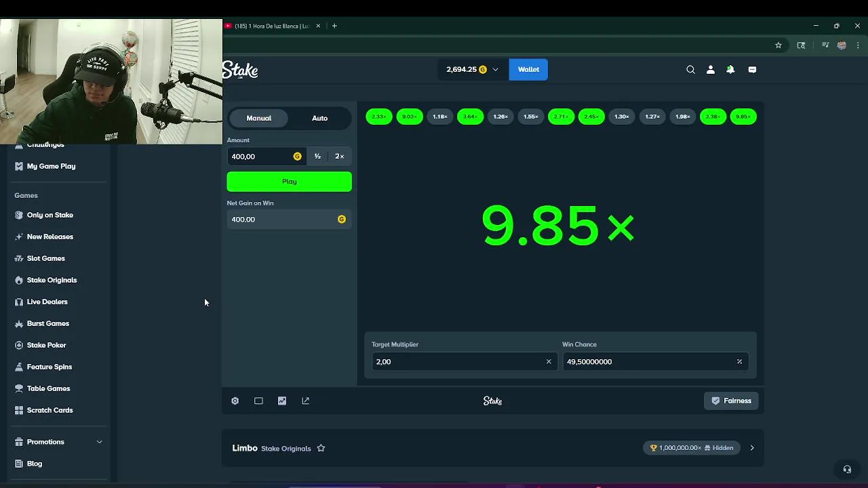Open the 3.64× past result
The height and width of the screenshot is (488, 868).
coord(470,117)
